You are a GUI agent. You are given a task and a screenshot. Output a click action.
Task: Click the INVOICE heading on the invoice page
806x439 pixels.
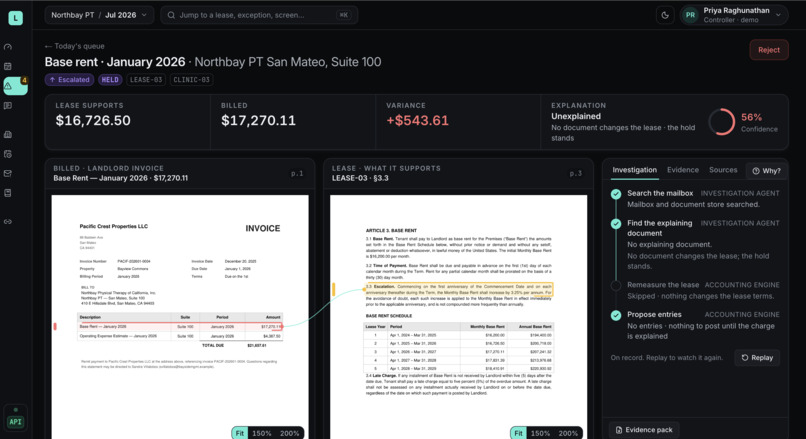coord(263,229)
